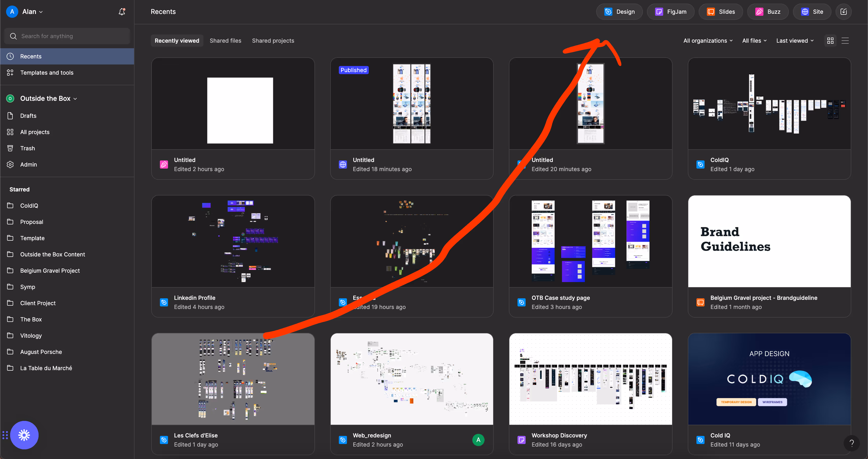Open the All organizations filter dropdown
Image resolution: width=868 pixels, height=459 pixels.
pos(708,41)
